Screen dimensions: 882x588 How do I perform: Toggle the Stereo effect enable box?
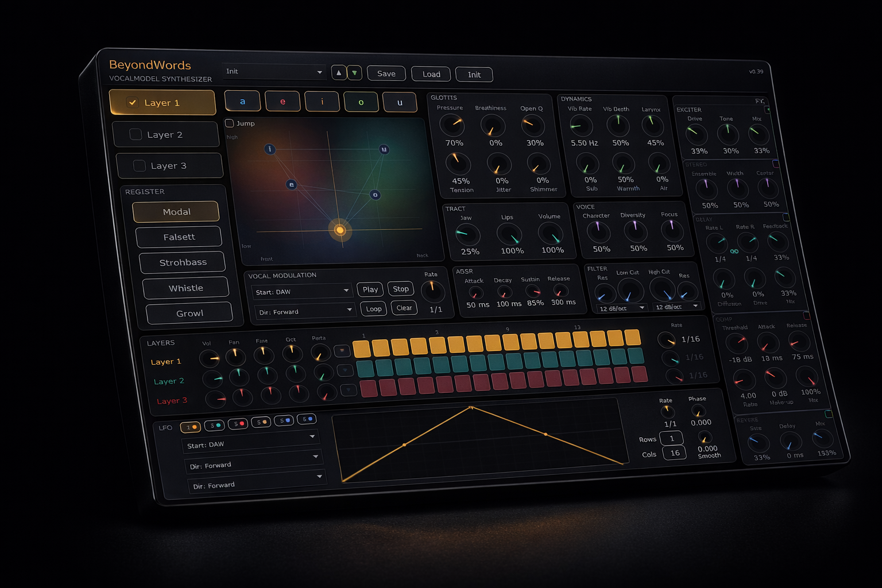(x=776, y=164)
